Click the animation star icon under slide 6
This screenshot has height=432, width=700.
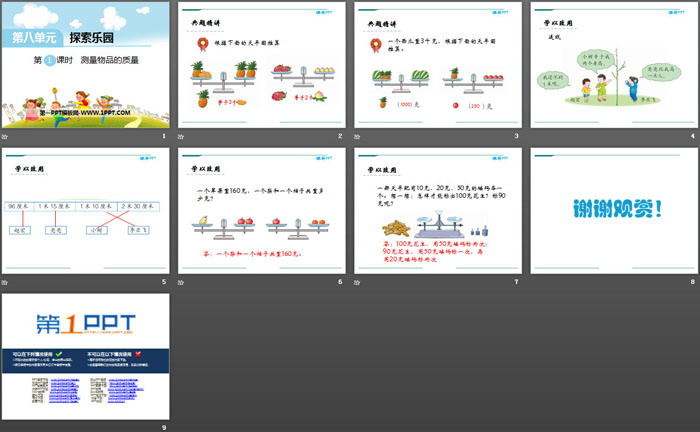click(x=181, y=282)
